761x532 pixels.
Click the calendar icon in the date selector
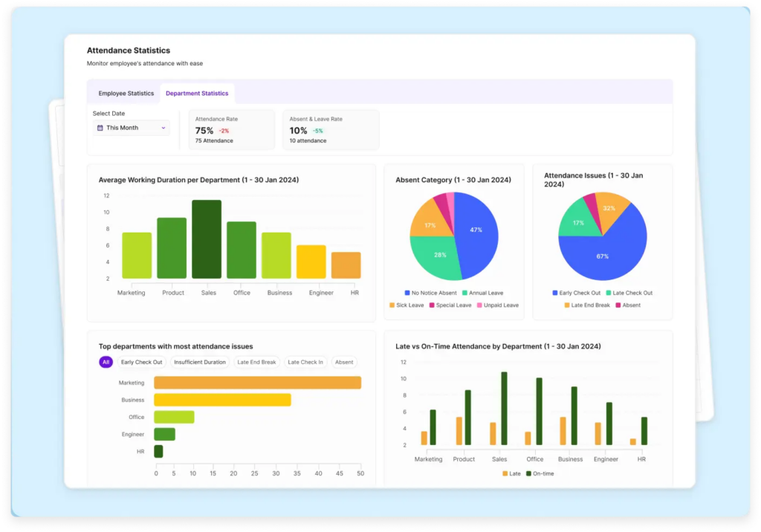point(100,128)
